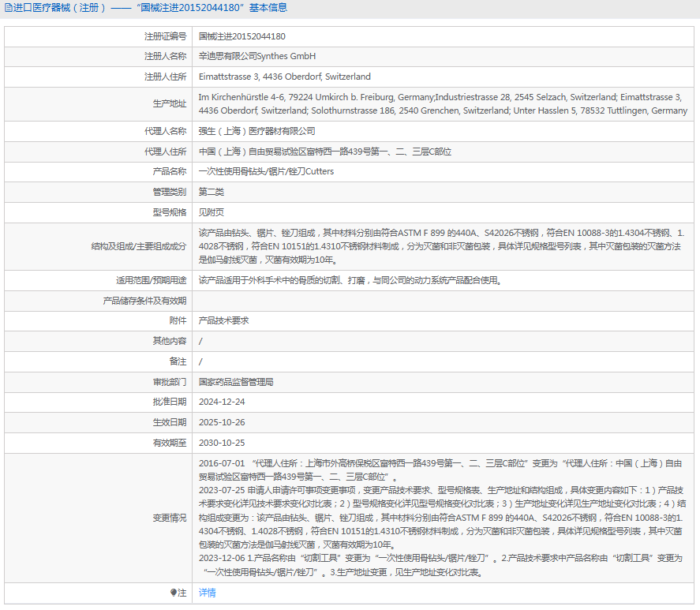Select agent name 强生（上海）医疗器材有限公司
The height and width of the screenshot is (610, 700).
point(257,131)
